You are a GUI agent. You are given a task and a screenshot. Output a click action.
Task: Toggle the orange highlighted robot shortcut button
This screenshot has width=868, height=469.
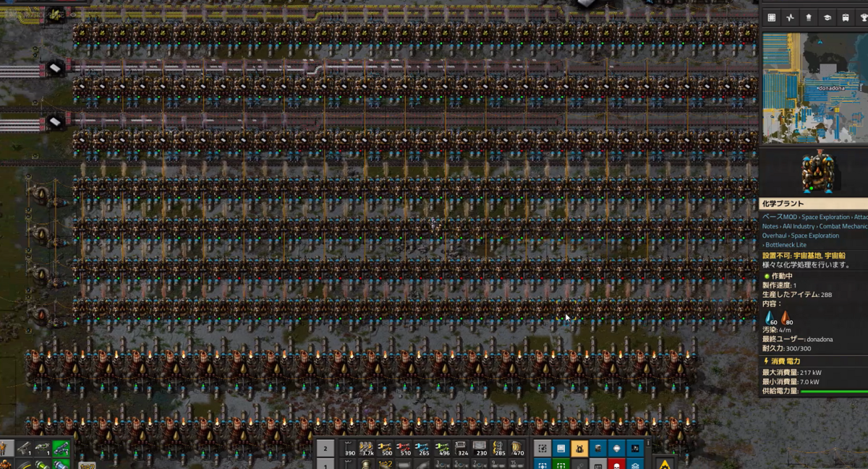[x=579, y=448]
